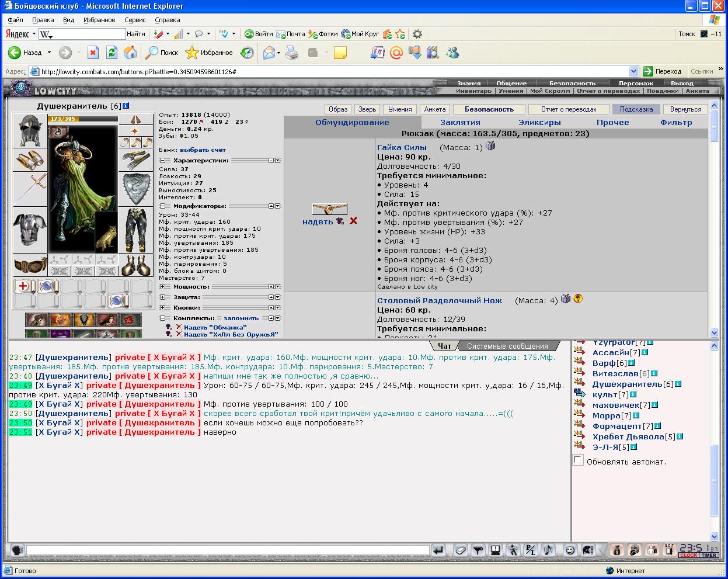Click the equipped shield slot icon

pos(136,189)
